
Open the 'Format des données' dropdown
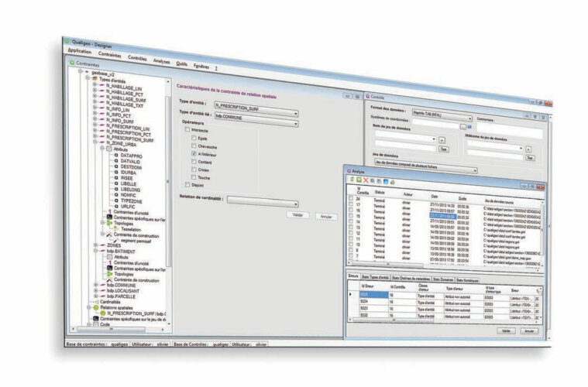pyautogui.click(x=442, y=115)
